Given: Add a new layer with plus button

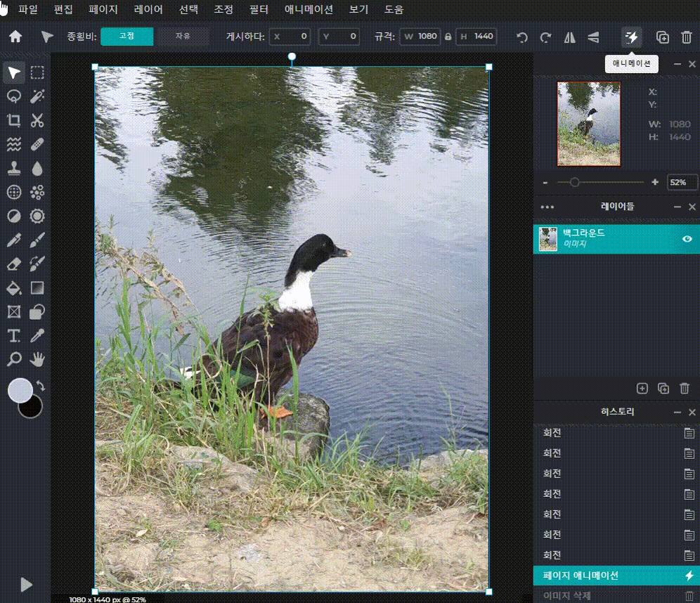Looking at the screenshot, I should point(642,389).
